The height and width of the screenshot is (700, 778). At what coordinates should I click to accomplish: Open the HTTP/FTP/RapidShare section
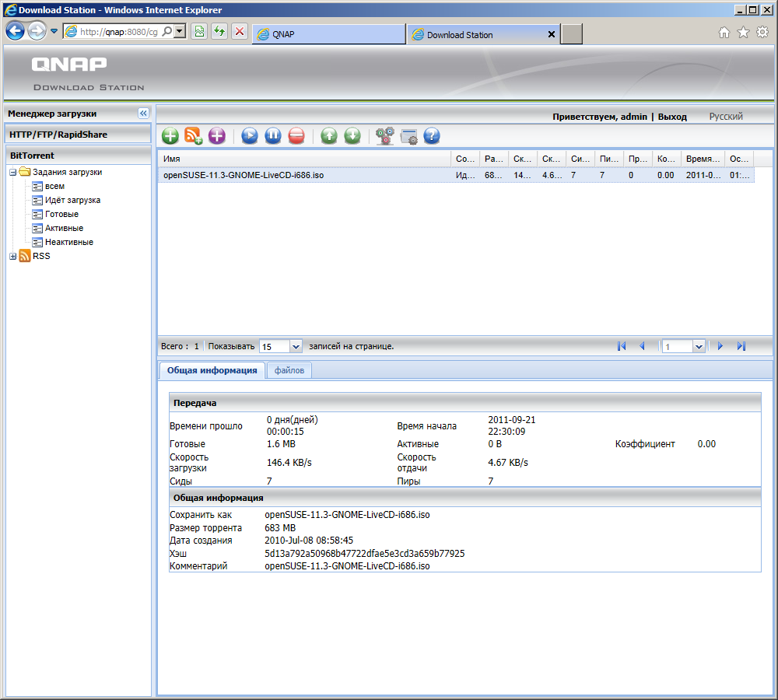(58, 135)
